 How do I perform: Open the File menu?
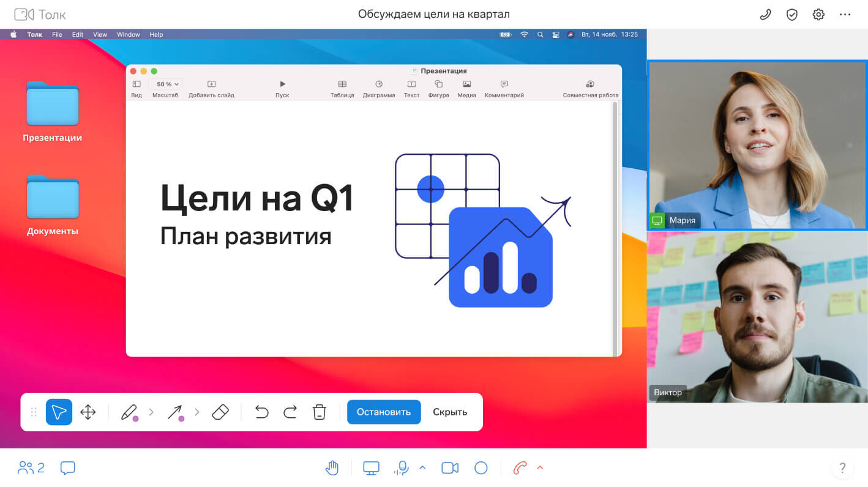click(57, 35)
